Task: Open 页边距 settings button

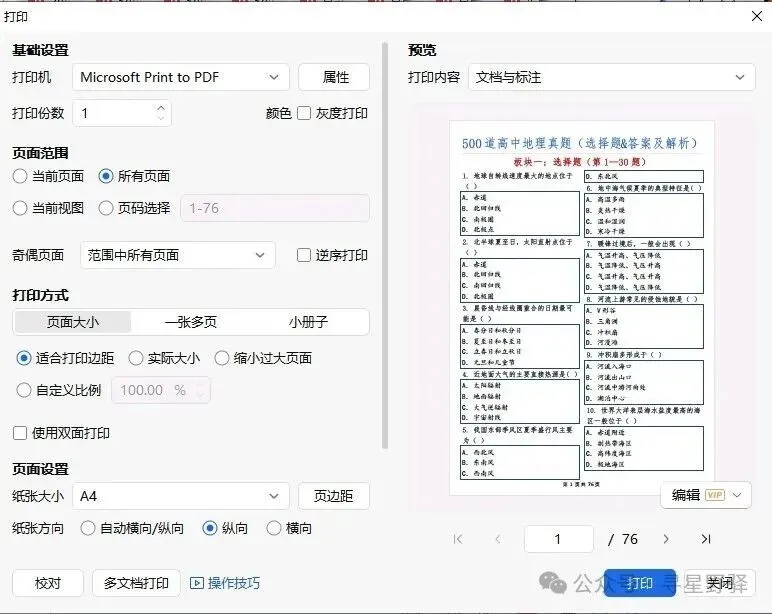Action: point(334,496)
